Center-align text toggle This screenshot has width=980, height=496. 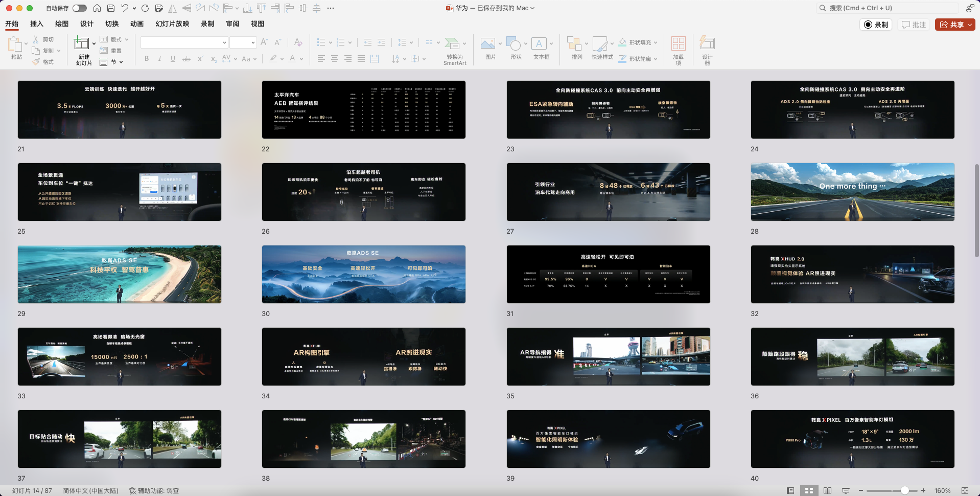335,59
